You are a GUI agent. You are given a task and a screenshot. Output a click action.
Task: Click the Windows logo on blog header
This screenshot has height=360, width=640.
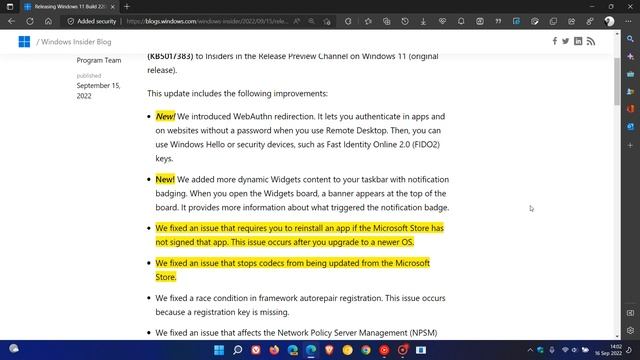click(24, 42)
